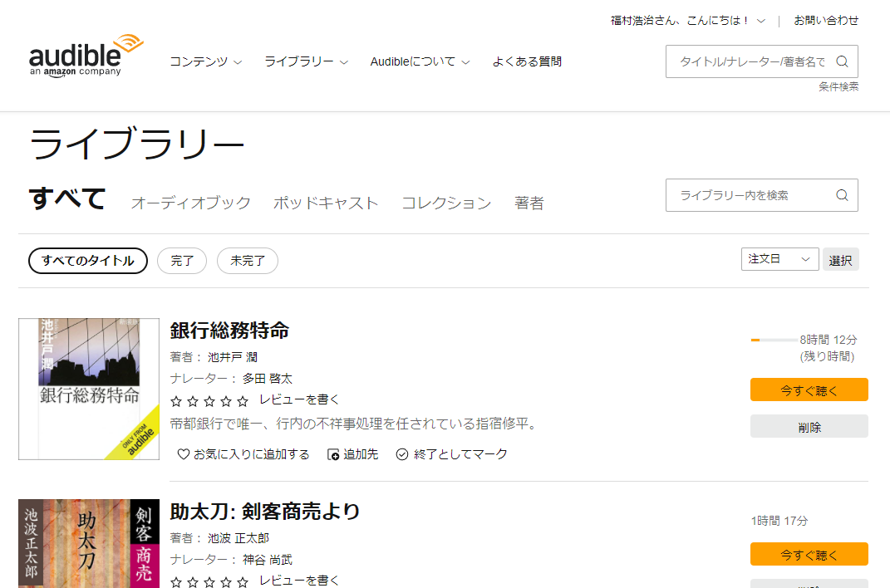This screenshot has width=890, height=588.
Task: Click the Audible logo
Action: [x=86, y=56]
